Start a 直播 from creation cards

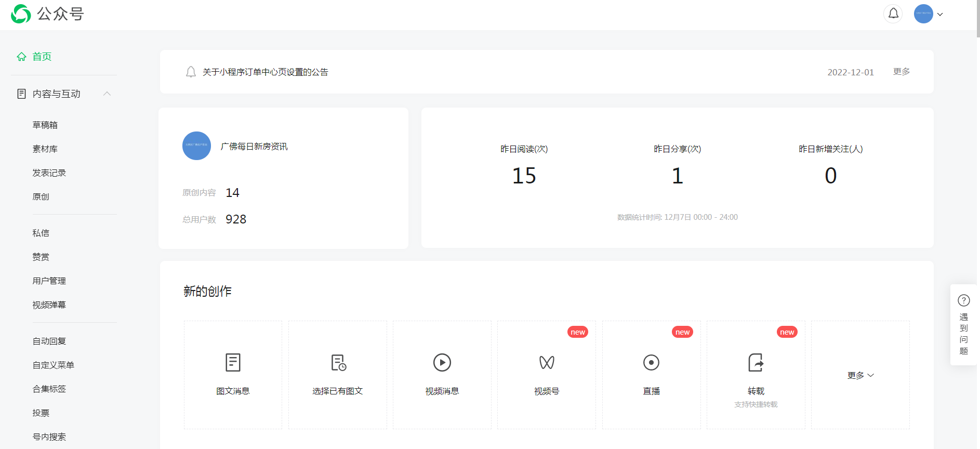(x=652, y=375)
